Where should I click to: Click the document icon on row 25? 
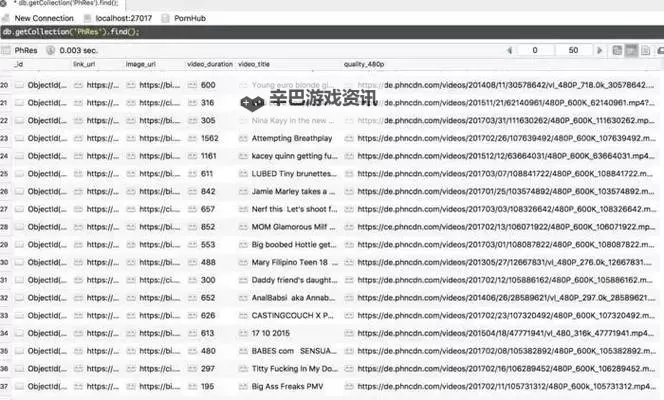point(19,174)
